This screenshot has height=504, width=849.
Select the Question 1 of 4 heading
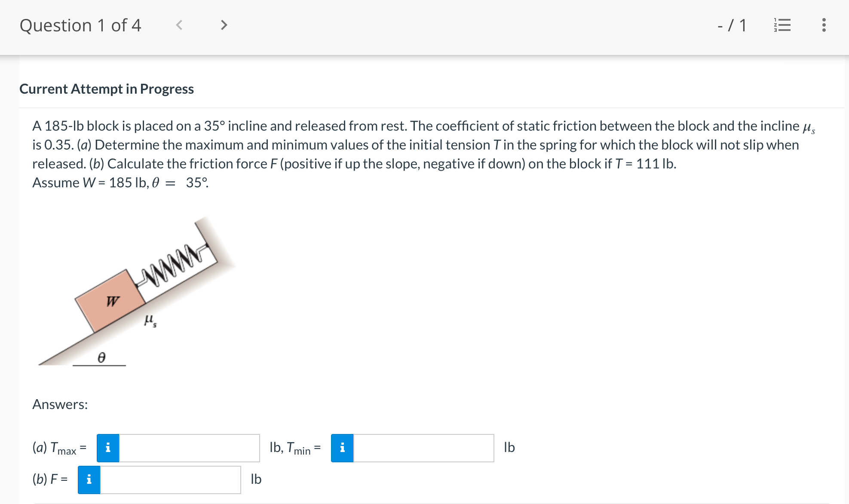pos(81,25)
